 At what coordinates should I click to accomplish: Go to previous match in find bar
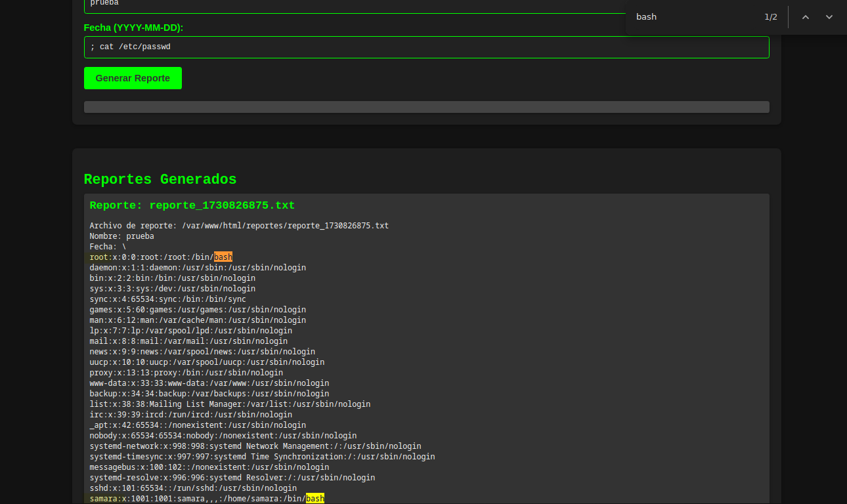[x=805, y=17]
